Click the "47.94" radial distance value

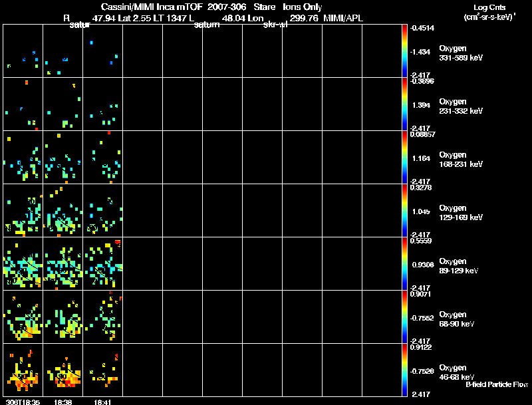104,19
